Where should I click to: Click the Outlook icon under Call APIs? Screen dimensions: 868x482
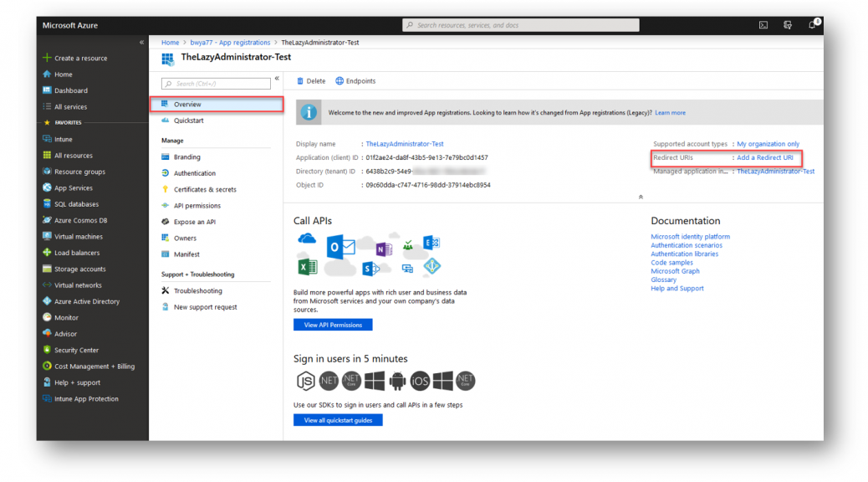340,247
